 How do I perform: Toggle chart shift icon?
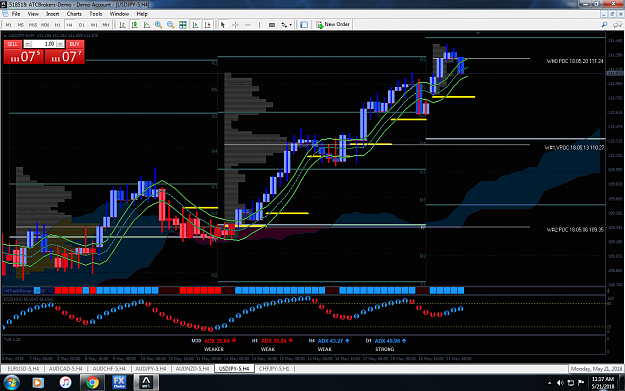[207, 25]
